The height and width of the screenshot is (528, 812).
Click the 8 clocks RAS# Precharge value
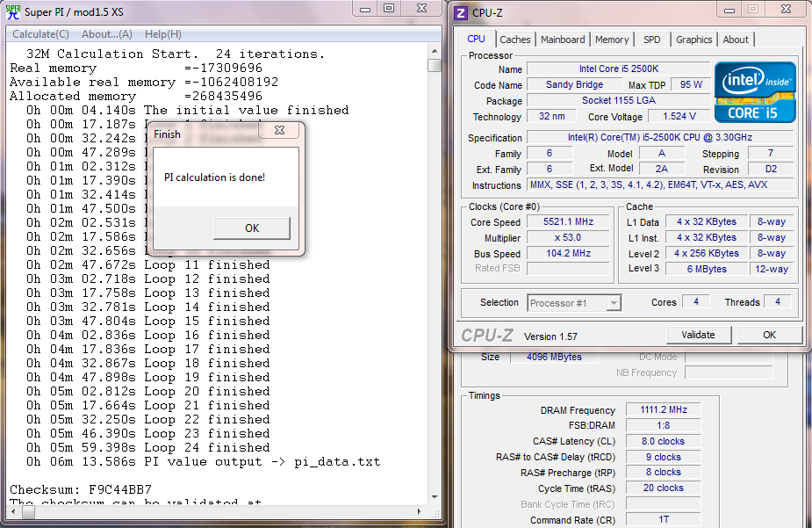click(x=664, y=473)
